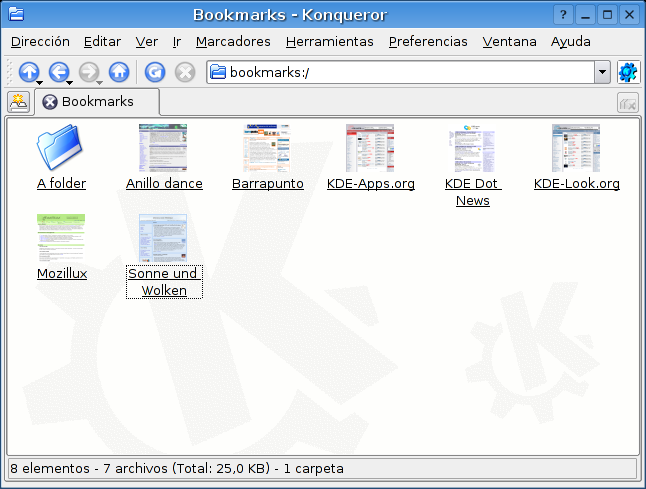This screenshot has height=489, width=646.
Task: Go back with the Back arrow button
Action: 59,72
